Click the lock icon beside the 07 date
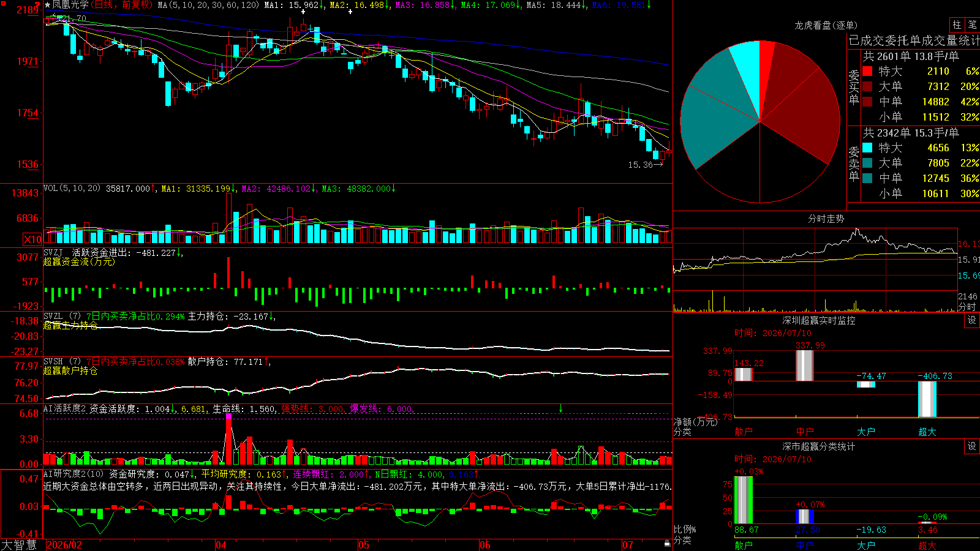 668,544
